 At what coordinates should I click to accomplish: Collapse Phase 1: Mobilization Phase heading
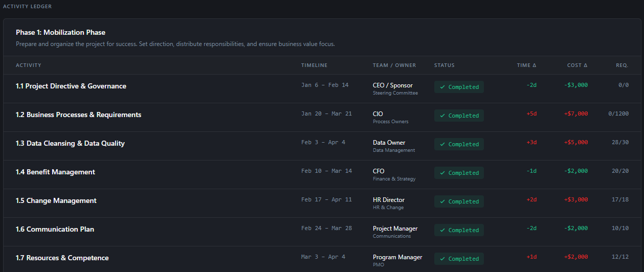(x=60, y=33)
